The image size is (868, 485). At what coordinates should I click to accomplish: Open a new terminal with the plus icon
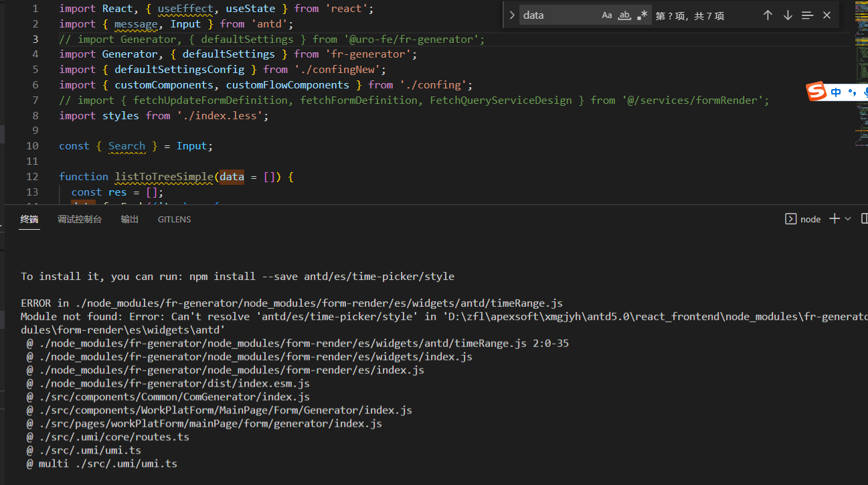(x=833, y=218)
